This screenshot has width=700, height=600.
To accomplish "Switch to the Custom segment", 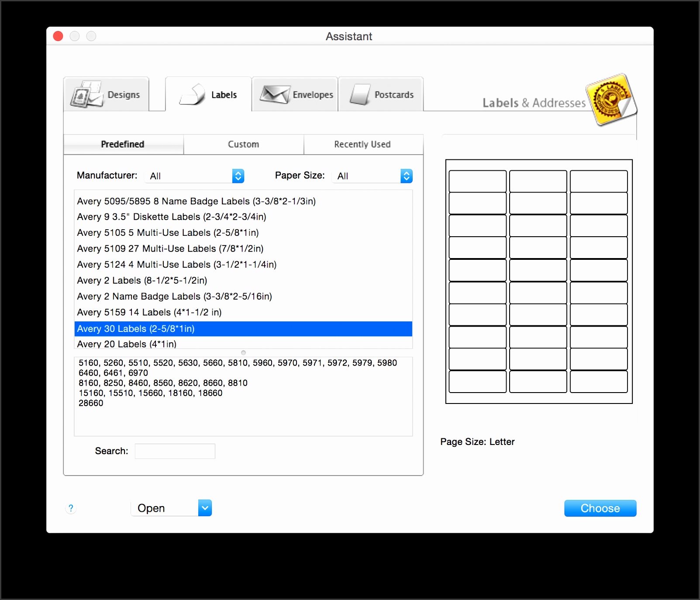I will click(244, 145).
